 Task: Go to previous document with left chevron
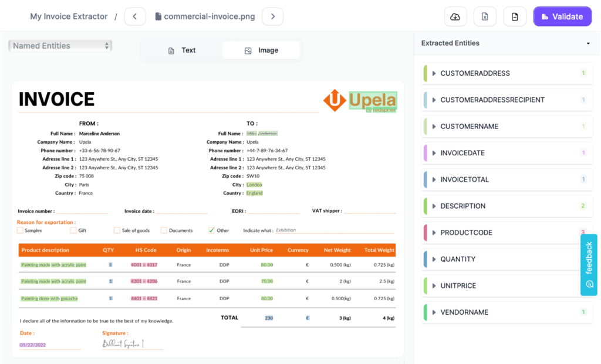135,16
